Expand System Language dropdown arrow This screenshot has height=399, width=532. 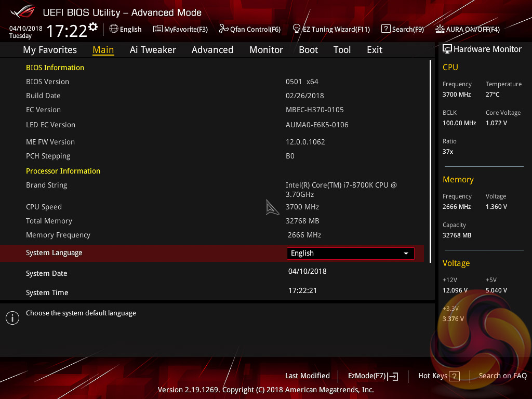(x=406, y=254)
